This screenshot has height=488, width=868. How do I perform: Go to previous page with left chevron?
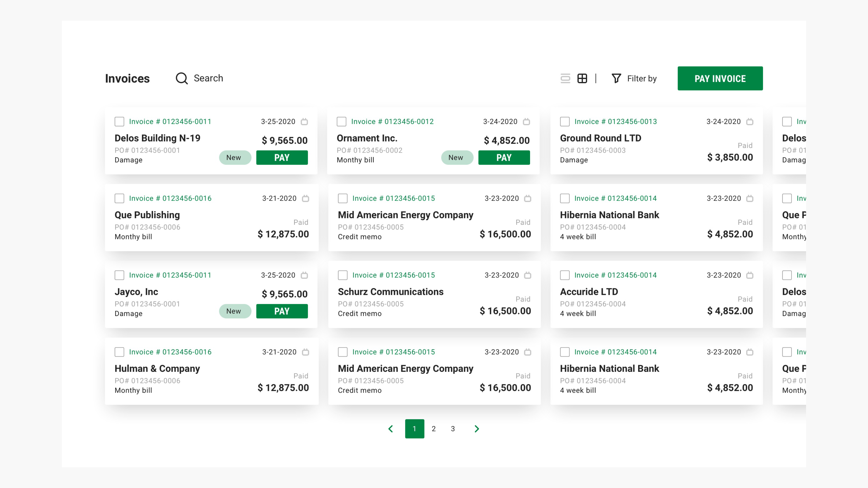pos(391,429)
